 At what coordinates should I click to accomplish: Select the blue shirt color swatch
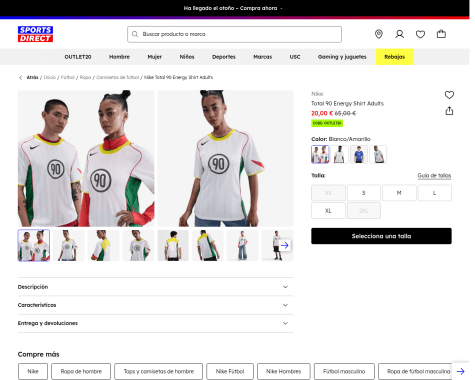point(359,154)
